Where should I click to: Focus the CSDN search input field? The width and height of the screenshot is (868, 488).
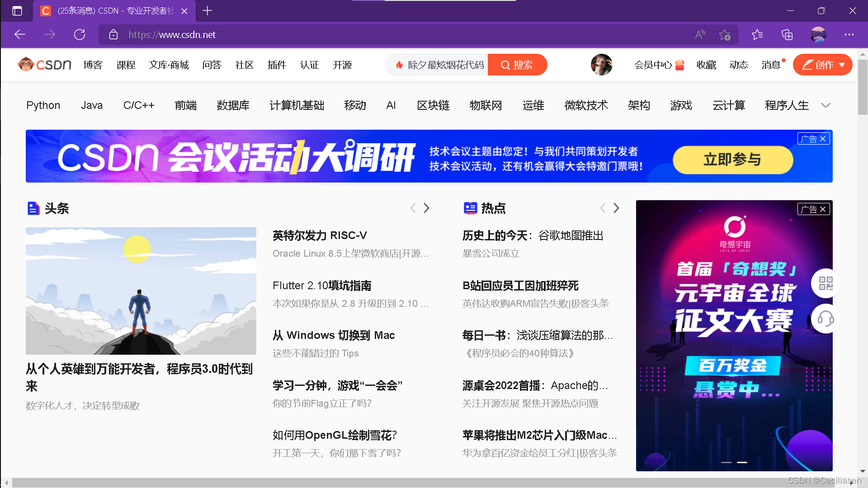[x=437, y=65]
